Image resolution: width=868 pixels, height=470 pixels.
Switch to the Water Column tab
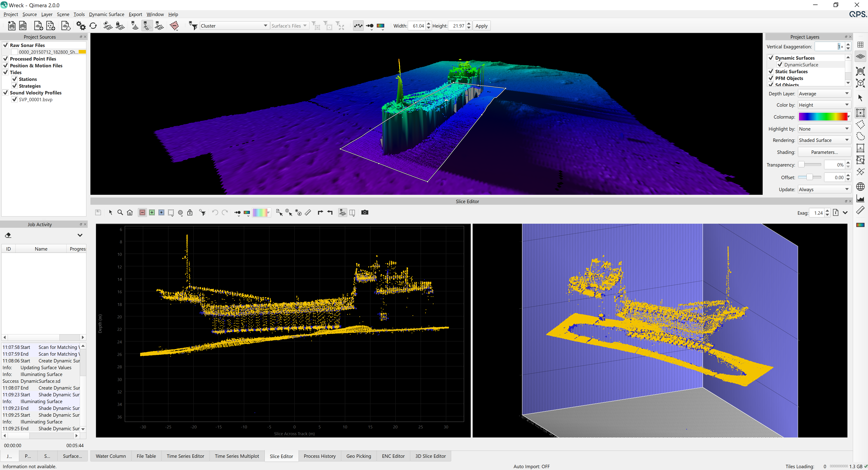pos(111,456)
